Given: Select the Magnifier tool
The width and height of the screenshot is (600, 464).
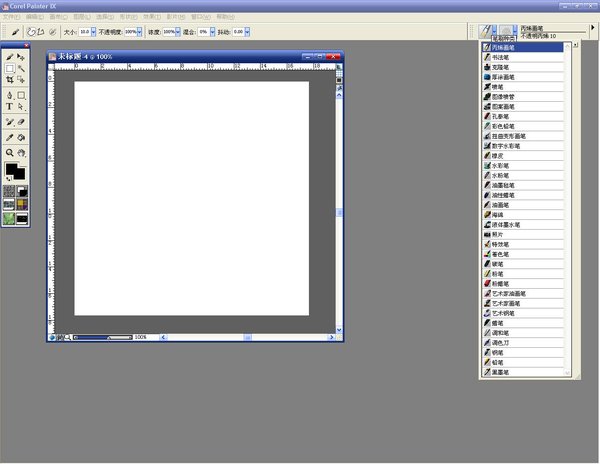Looking at the screenshot, I should pyautogui.click(x=10, y=153).
